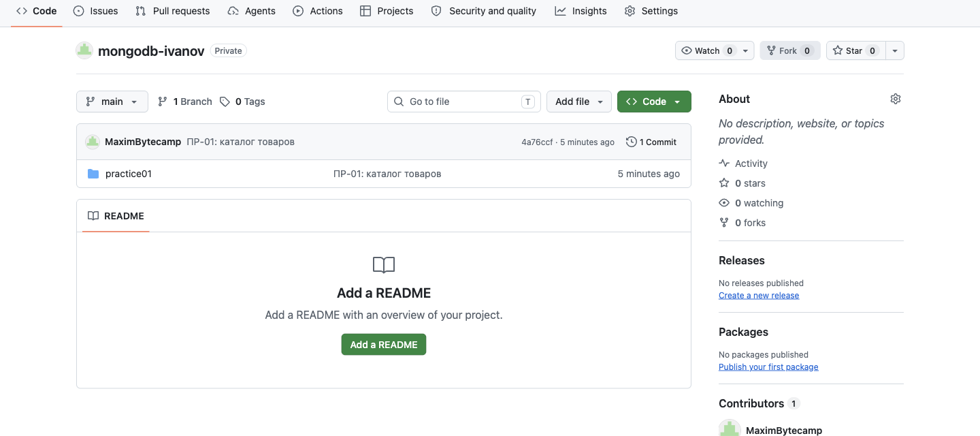Open the Star lists dropdown arrow
Screen dimensions: 980x436
pos(894,50)
